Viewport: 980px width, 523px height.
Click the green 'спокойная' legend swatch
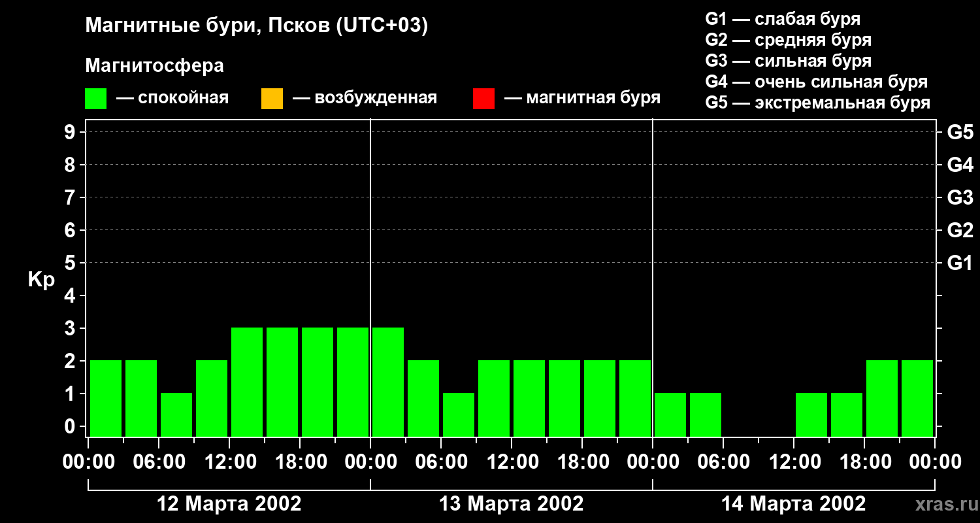coord(95,99)
